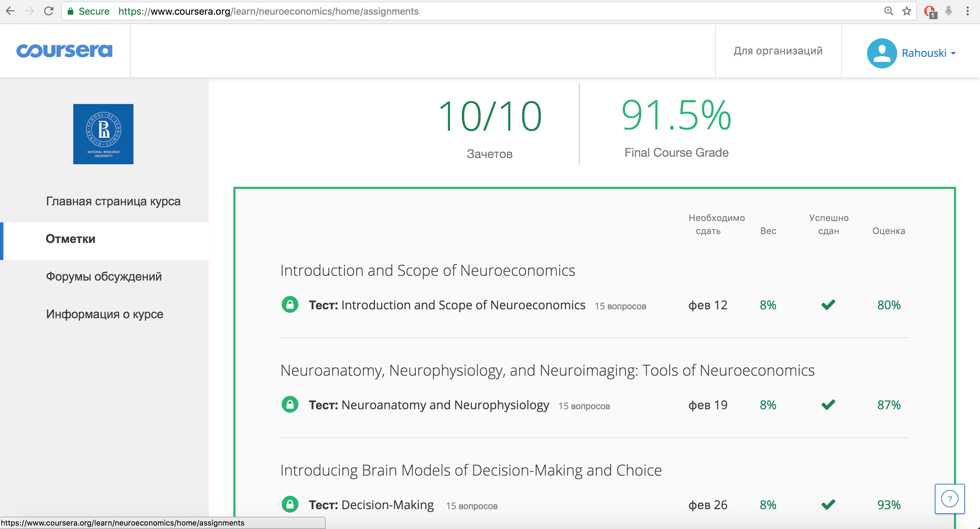Reload the page with refresh icon
The image size is (980, 529).
tap(49, 11)
